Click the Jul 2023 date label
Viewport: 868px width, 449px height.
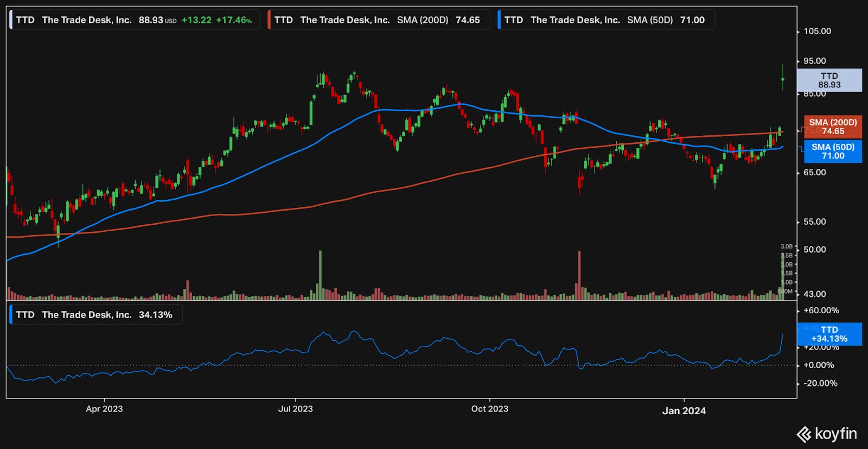coord(296,409)
